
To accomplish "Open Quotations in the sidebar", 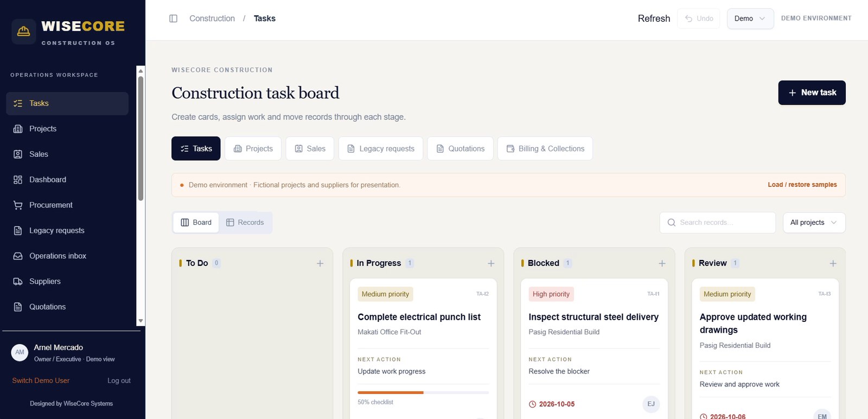I will pyautogui.click(x=67, y=307).
